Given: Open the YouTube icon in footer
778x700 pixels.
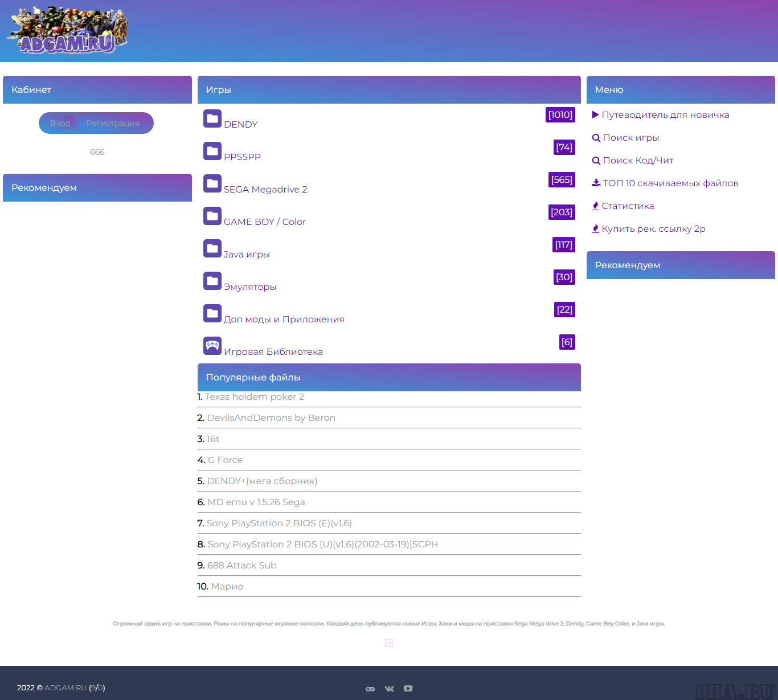Looking at the screenshot, I should pyautogui.click(x=408, y=689).
